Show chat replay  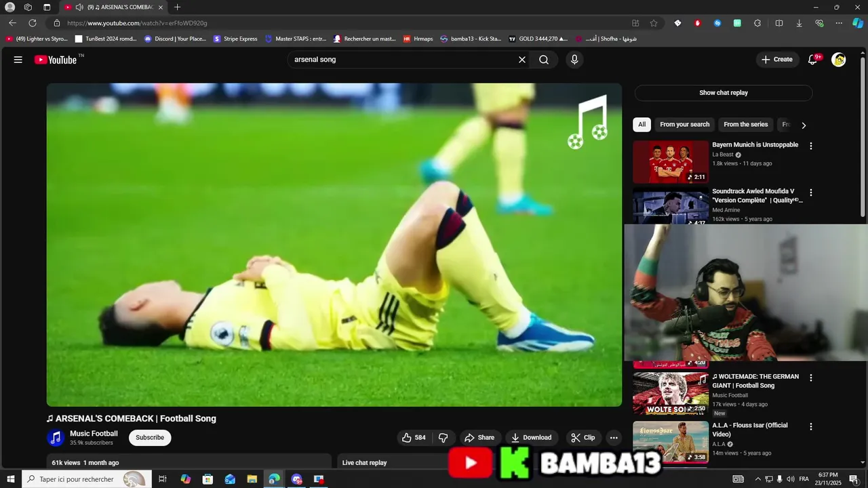724,93
